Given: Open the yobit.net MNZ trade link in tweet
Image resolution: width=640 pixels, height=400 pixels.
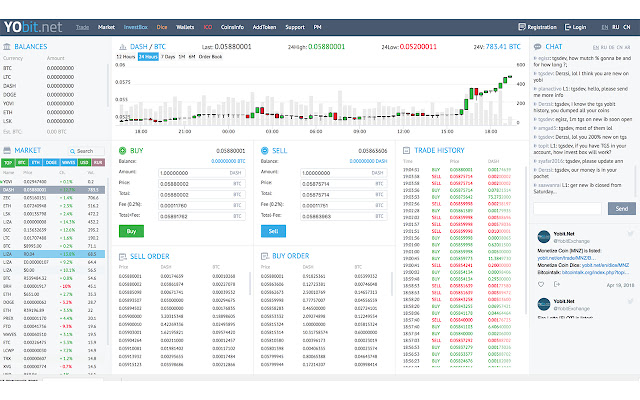Looking at the screenshot, I should 566,258.
